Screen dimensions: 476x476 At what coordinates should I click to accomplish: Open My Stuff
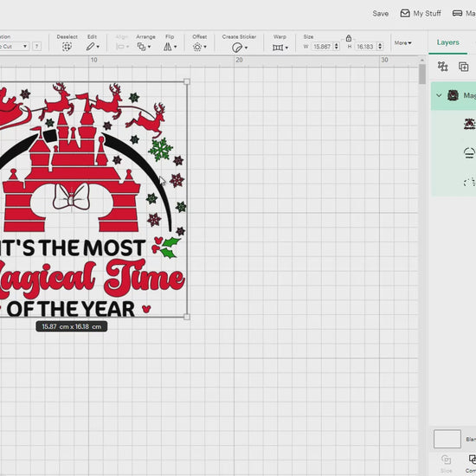[421, 13]
